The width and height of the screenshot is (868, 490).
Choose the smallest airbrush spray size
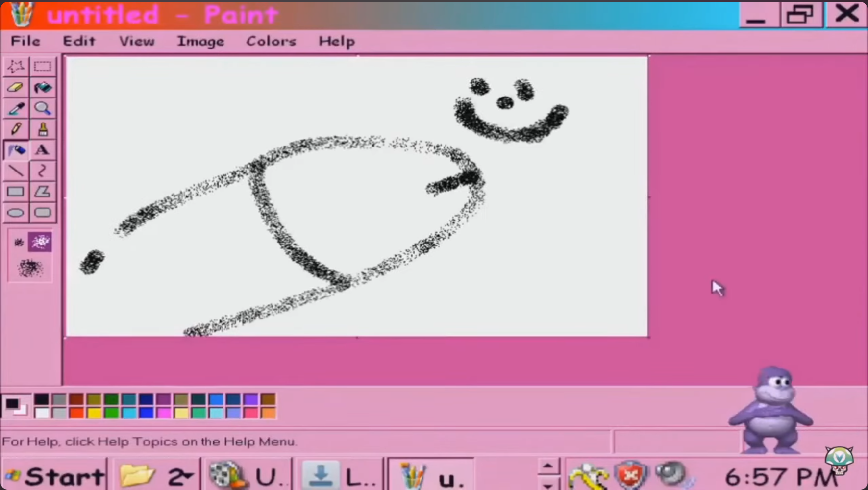[19, 242]
